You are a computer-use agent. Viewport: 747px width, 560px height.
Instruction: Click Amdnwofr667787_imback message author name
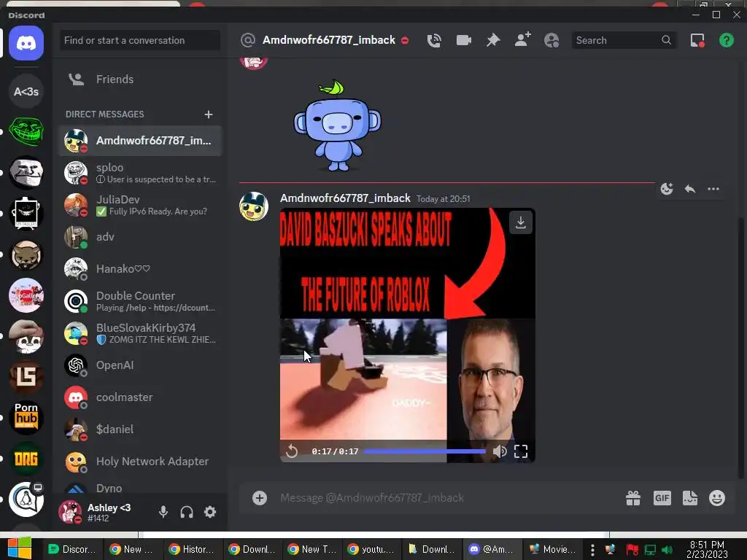[x=345, y=198]
